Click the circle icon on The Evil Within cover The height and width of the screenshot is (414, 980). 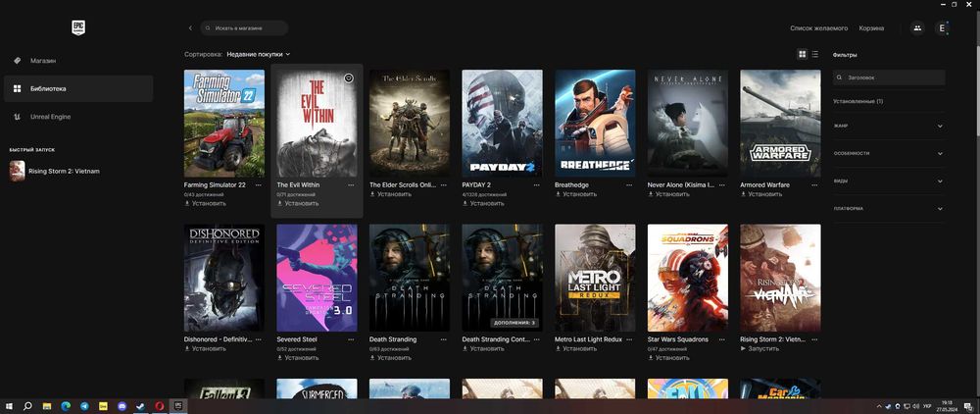tap(349, 78)
